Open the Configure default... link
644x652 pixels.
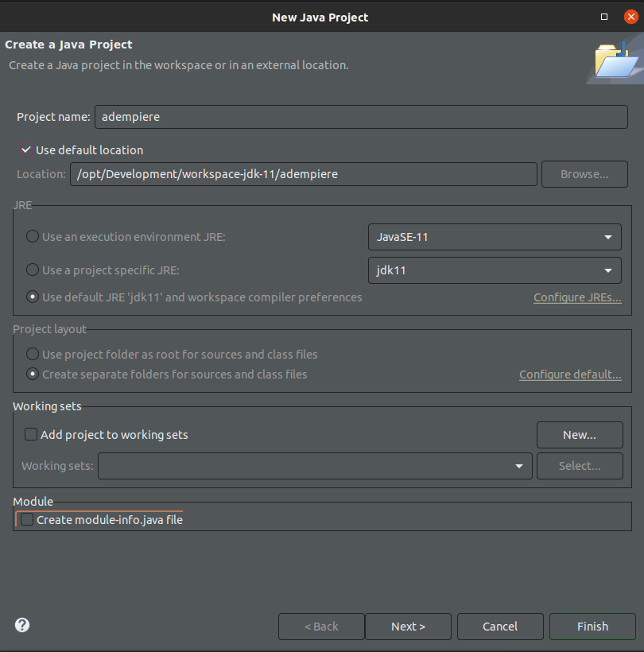coord(570,375)
